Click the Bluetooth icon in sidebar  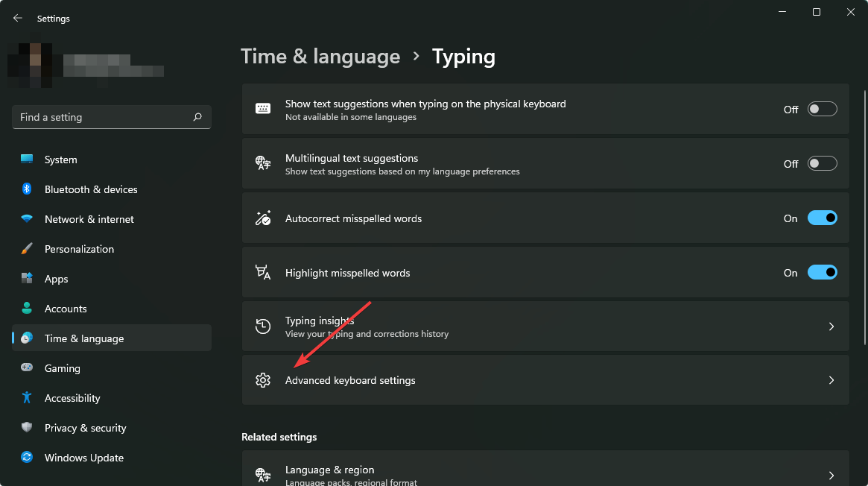(27, 189)
